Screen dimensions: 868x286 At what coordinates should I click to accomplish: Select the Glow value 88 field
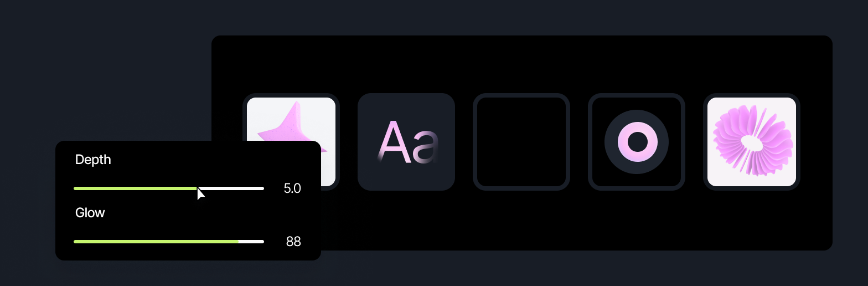[x=293, y=242]
